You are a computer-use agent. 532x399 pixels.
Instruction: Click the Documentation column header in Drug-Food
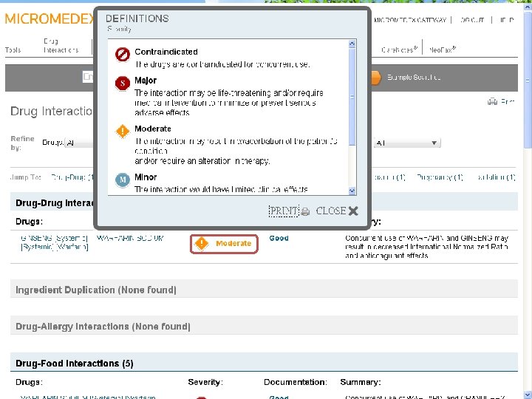coord(295,382)
